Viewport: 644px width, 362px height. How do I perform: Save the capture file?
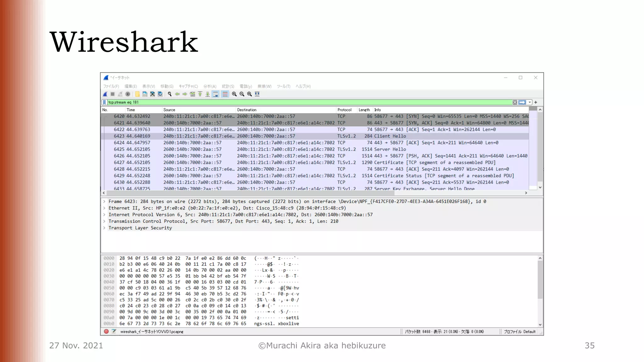click(x=145, y=94)
